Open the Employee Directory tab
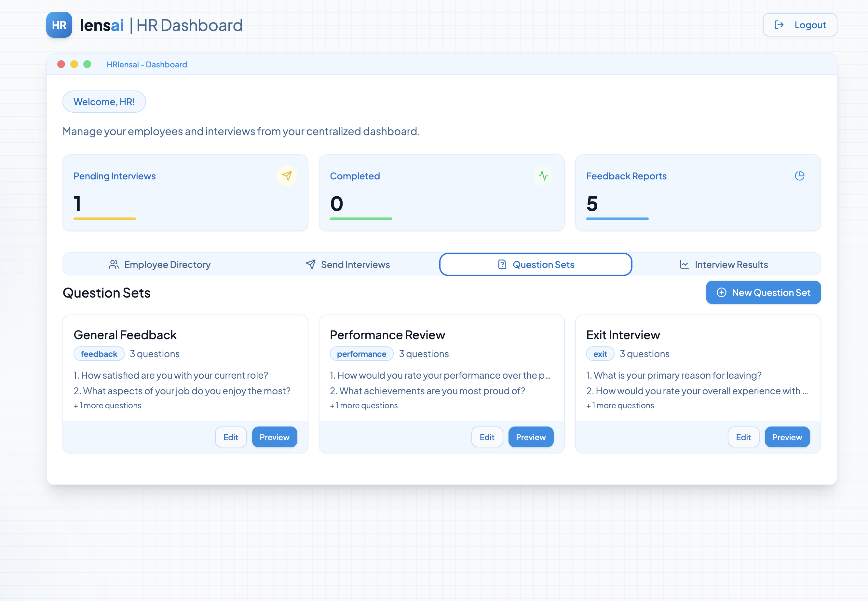 pyautogui.click(x=159, y=264)
